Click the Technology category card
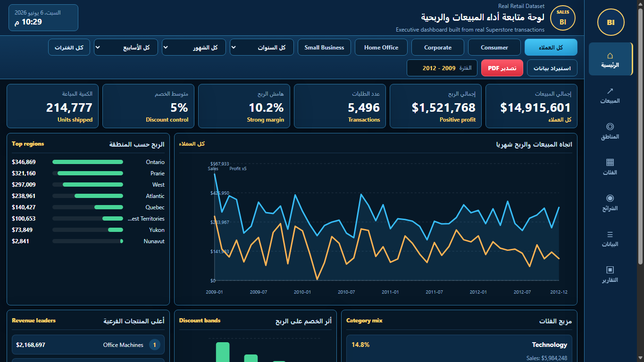The image size is (644, 362). 459,348
